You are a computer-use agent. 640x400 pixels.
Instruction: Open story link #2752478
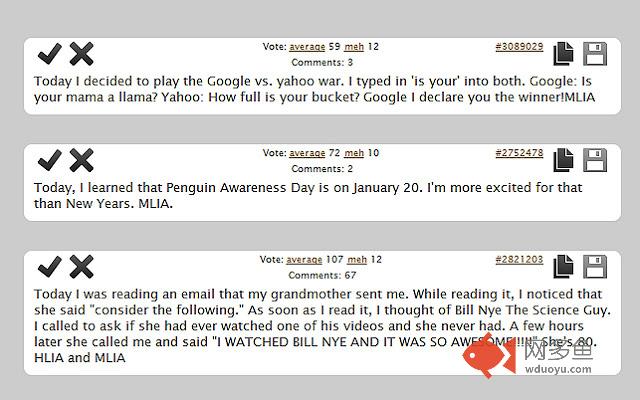(519, 153)
